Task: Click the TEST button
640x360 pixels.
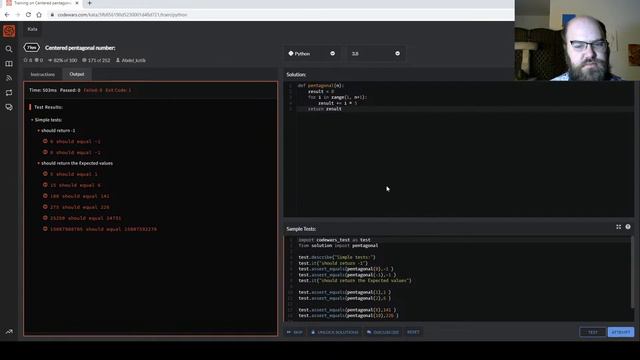Action: click(x=593, y=332)
